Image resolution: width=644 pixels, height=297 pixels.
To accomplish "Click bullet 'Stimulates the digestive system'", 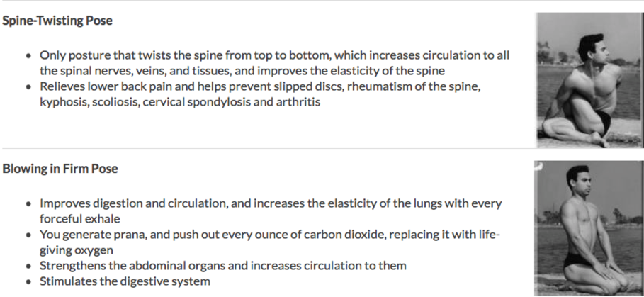I will [125, 281].
